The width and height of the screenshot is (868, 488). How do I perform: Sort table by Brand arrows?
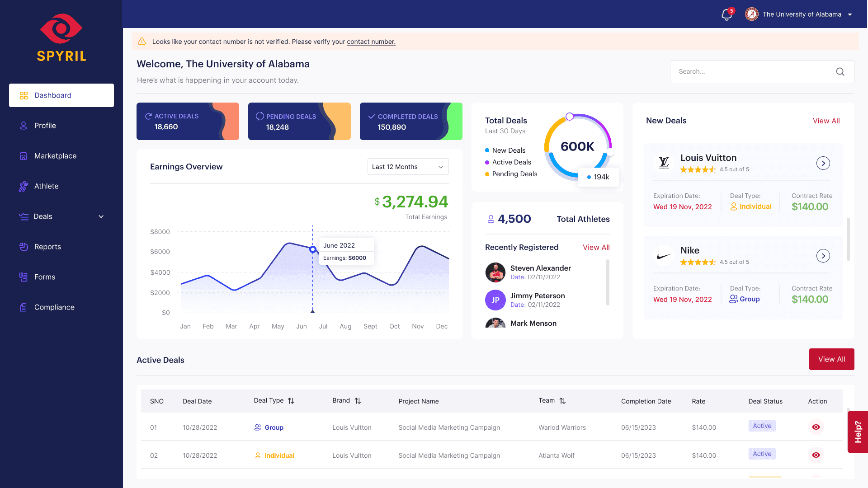click(x=358, y=401)
